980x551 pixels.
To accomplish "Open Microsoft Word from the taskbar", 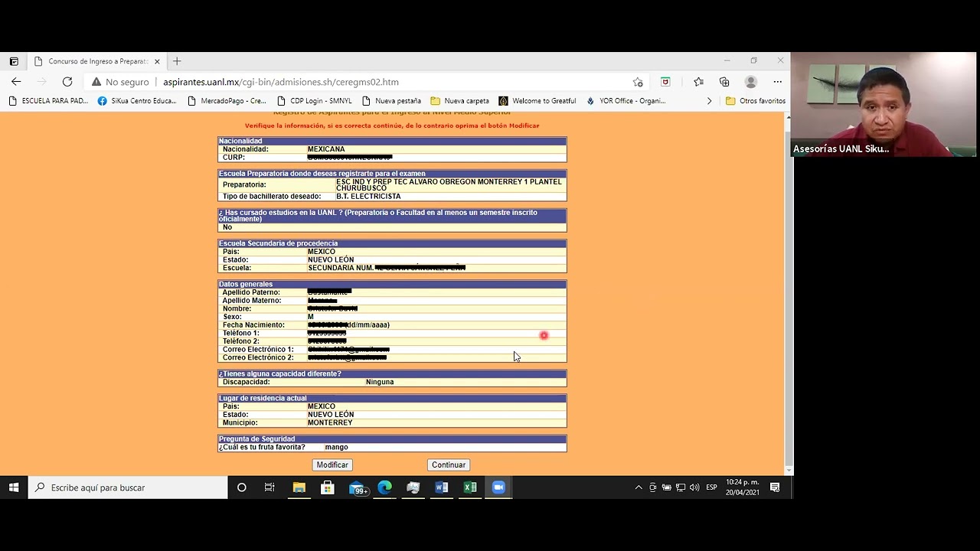I will point(442,487).
